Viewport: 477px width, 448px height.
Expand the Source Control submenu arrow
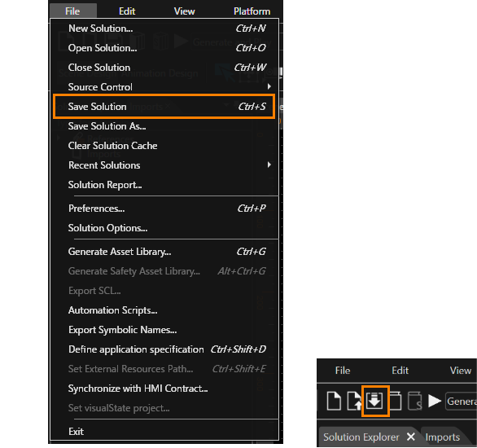[x=269, y=86]
